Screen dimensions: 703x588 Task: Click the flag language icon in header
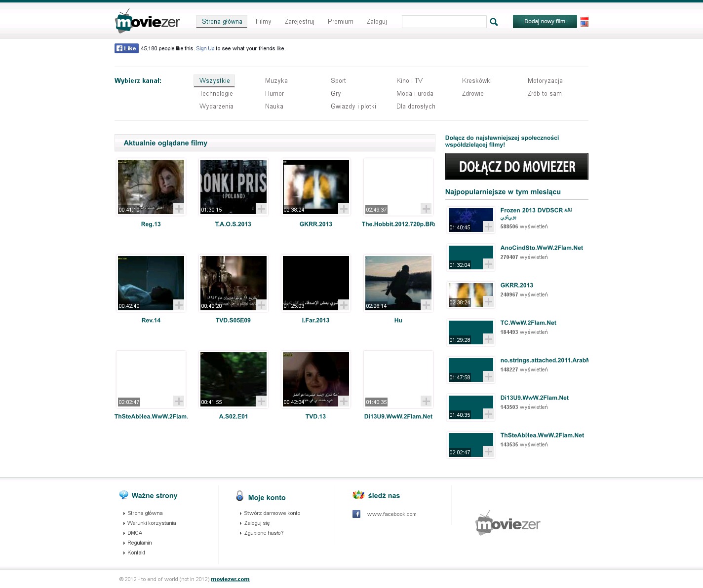585,22
